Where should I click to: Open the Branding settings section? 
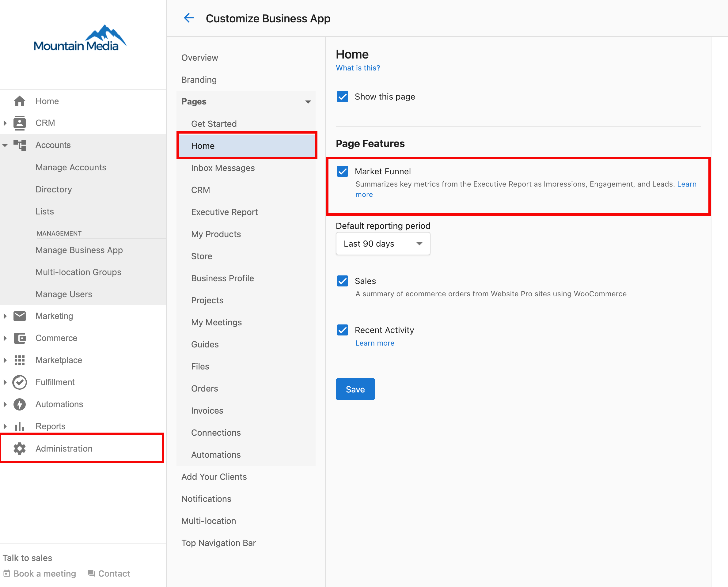199,80
